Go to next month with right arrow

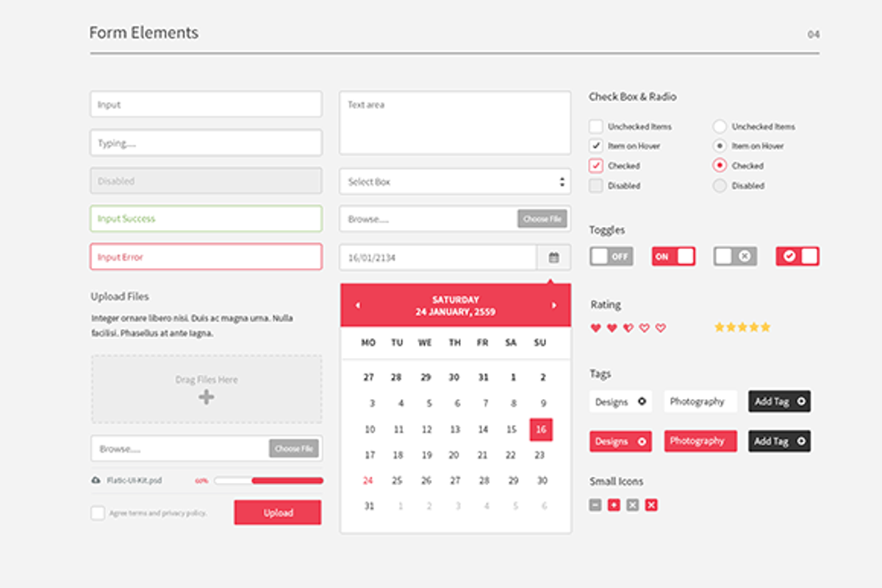tap(553, 305)
